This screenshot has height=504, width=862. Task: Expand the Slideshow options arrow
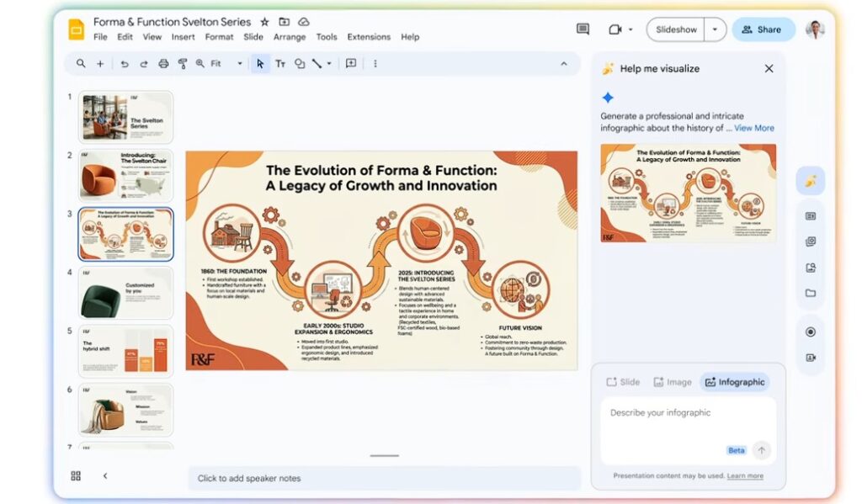click(x=715, y=29)
